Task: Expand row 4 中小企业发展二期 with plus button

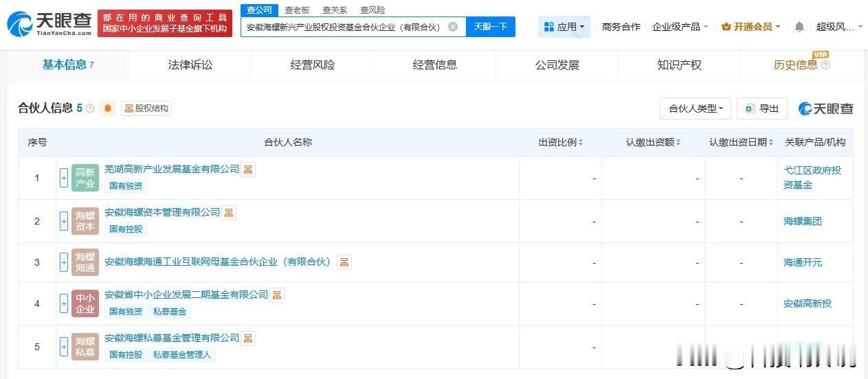Action: pos(64,303)
